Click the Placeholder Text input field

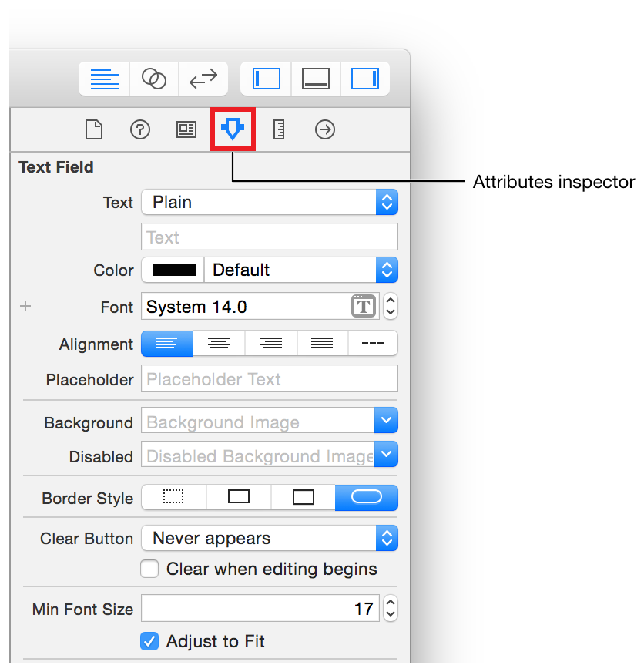[269, 379]
